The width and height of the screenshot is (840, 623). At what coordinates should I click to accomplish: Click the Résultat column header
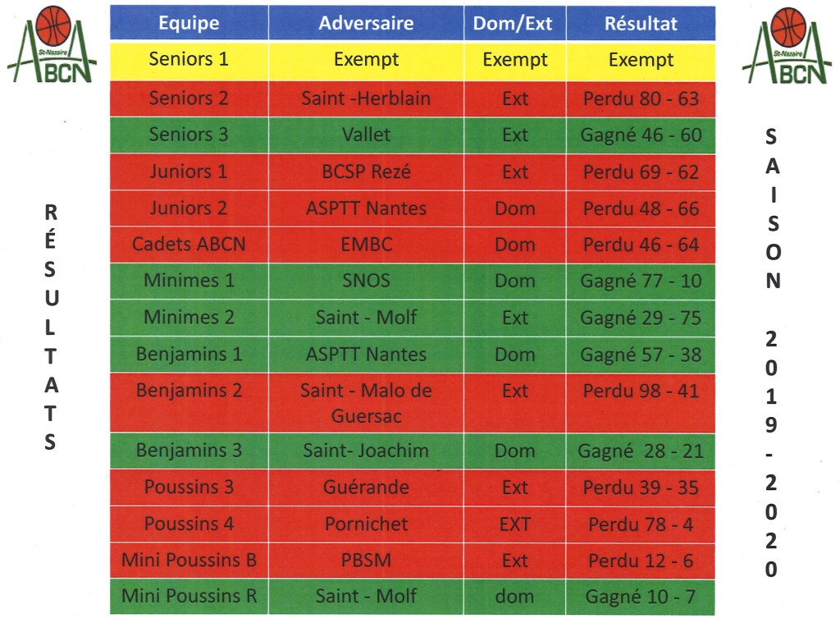click(641, 23)
